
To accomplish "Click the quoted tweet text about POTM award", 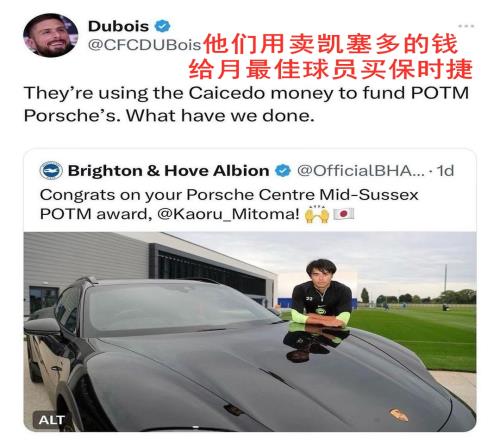I will coord(229,204).
